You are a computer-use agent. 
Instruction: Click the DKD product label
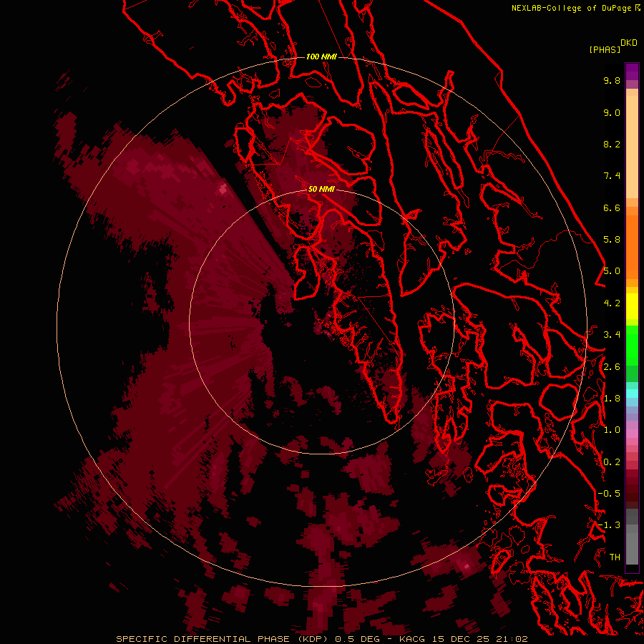point(629,43)
